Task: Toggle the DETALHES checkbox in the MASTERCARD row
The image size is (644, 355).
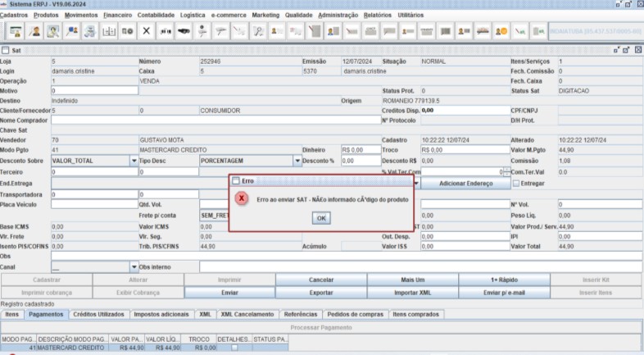Action: [234, 348]
